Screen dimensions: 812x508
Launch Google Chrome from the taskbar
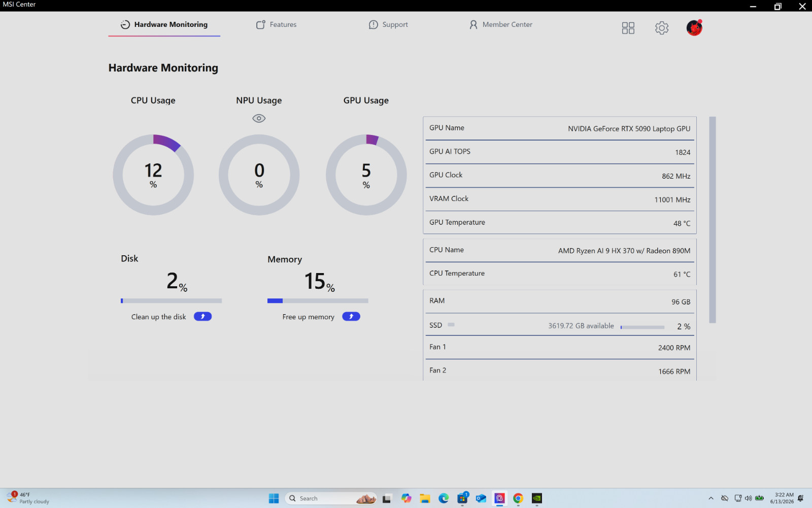pyautogui.click(x=518, y=498)
